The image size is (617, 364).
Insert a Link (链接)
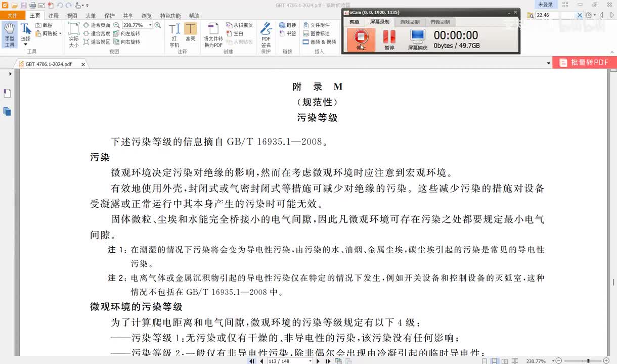click(288, 25)
